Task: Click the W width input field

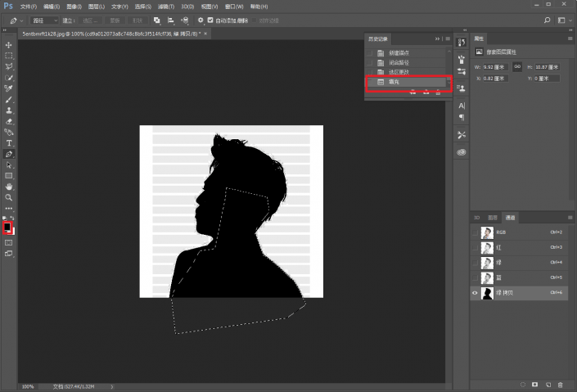Action: pos(495,67)
